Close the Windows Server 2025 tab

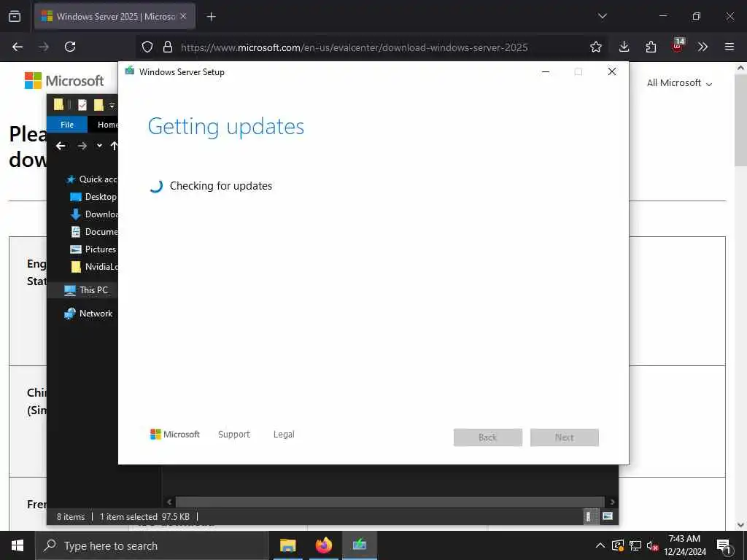tap(183, 16)
